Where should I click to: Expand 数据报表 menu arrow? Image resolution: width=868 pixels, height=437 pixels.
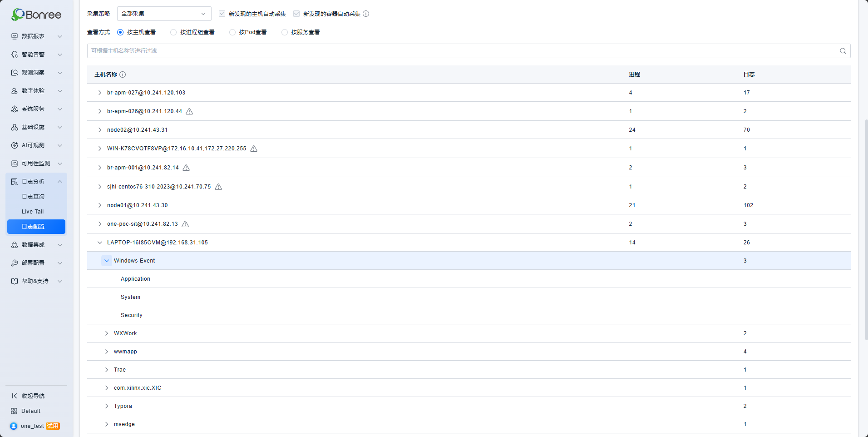[x=60, y=36]
